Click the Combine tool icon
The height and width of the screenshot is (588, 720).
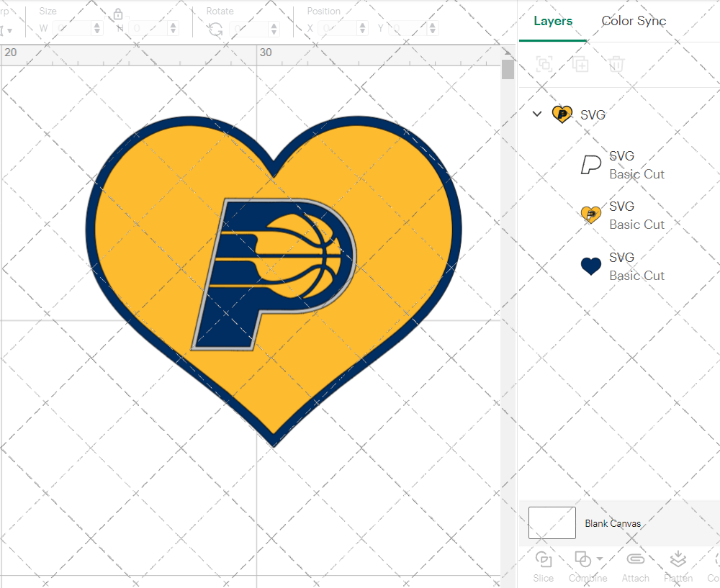(x=583, y=559)
